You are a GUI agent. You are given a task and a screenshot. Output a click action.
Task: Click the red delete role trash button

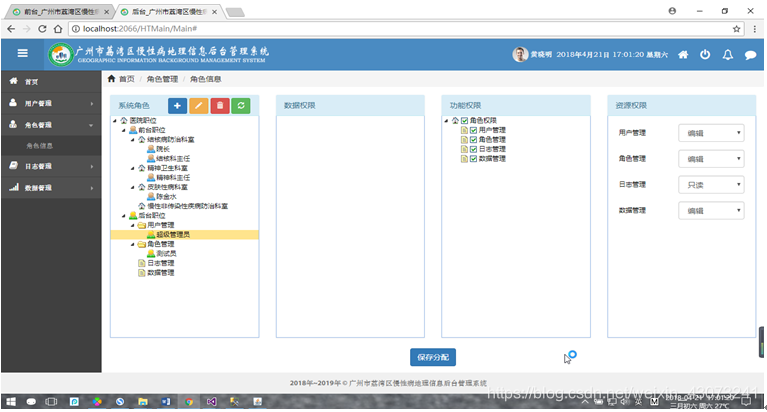coord(220,106)
